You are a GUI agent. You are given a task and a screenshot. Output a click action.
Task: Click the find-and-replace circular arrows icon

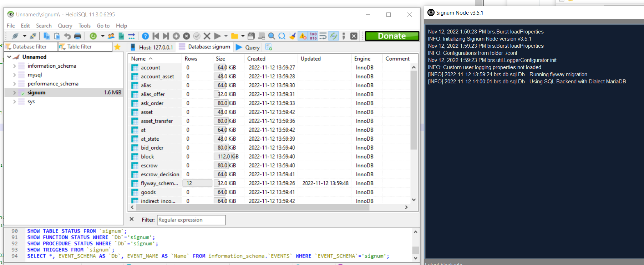pyautogui.click(x=282, y=36)
